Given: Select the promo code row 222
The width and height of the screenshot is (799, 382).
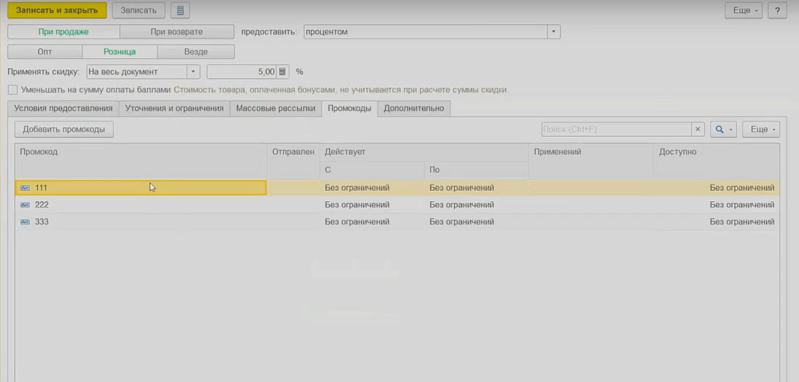Looking at the screenshot, I should [x=397, y=205].
